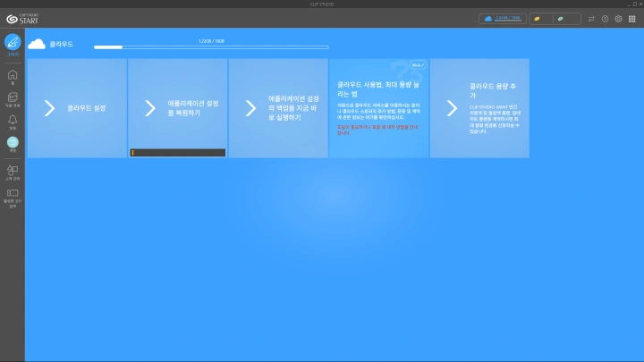
Task: Open the Cloud Settings (클라우드 설정) tile
Action: tap(77, 108)
